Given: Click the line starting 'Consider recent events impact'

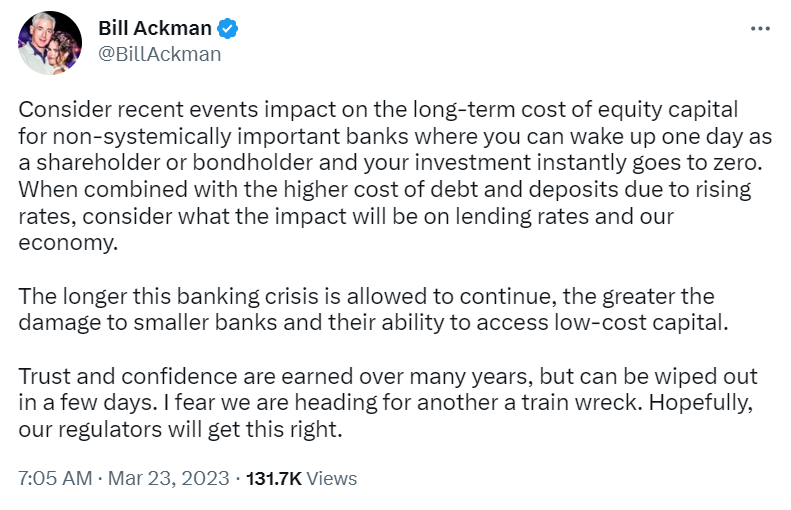Looking at the screenshot, I should point(378,109).
